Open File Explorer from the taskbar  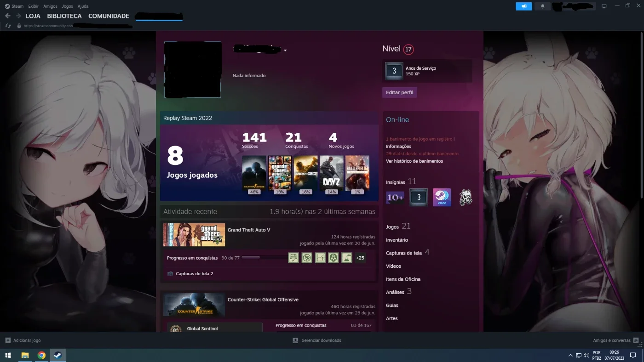coord(25,355)
